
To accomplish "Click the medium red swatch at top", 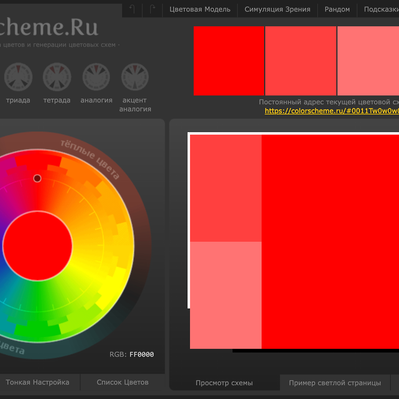I will (x=301, y=61).
